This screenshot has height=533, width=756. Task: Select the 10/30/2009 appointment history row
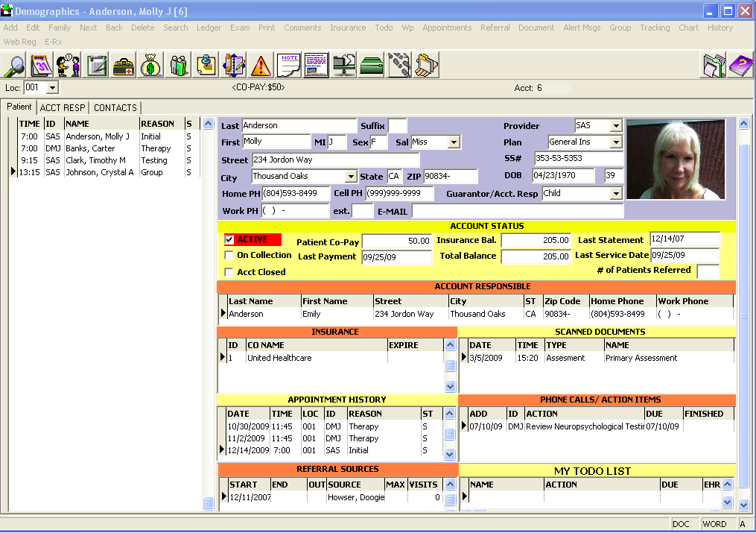click(334, 426)
